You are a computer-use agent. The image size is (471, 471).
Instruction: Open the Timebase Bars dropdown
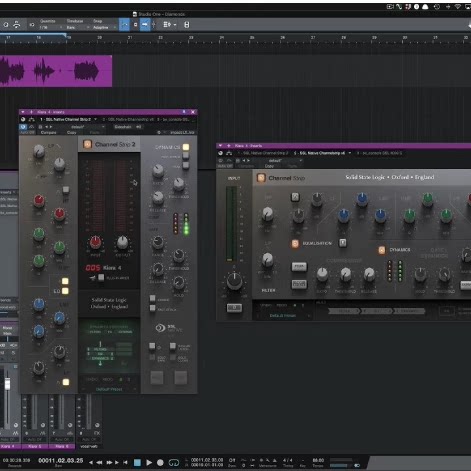point(77,28)
